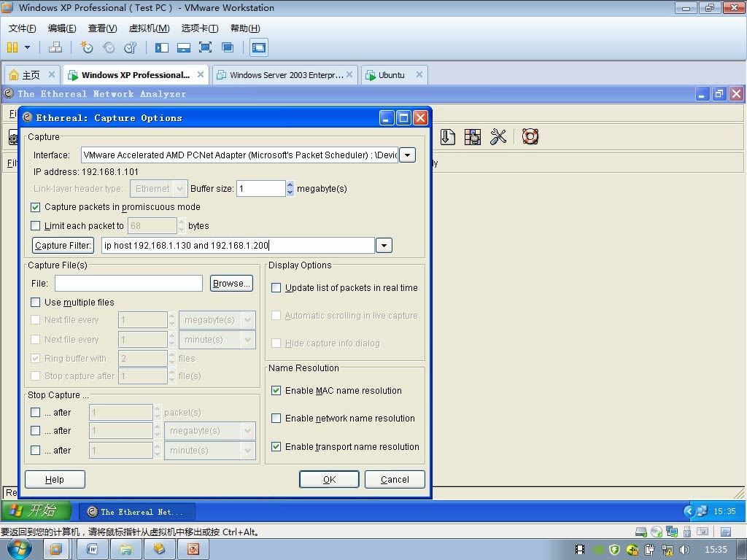Open Help for Capture Options
This screenshot has height=560, width=747.
click(55, 480)
